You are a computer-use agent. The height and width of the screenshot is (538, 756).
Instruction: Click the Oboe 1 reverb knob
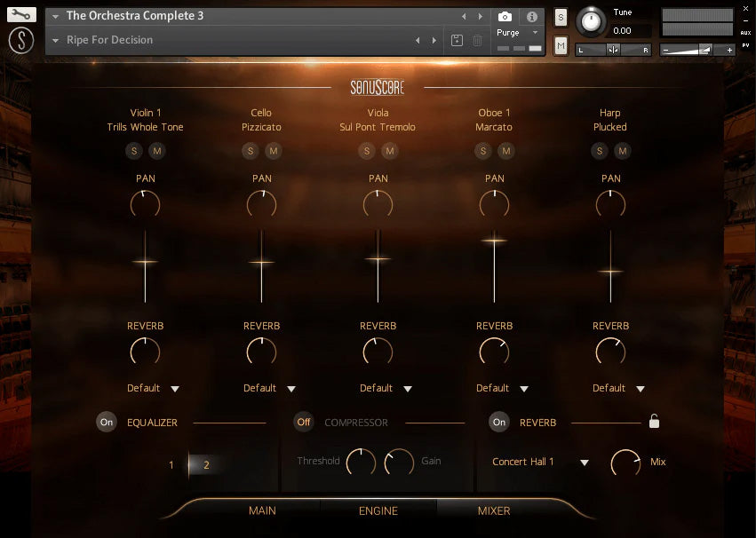[494, 352]
